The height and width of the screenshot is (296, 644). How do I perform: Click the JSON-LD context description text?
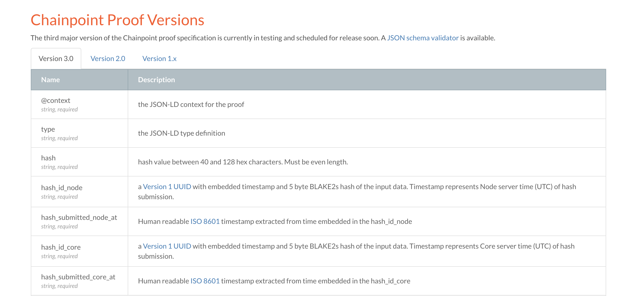(x=191, y=104)
